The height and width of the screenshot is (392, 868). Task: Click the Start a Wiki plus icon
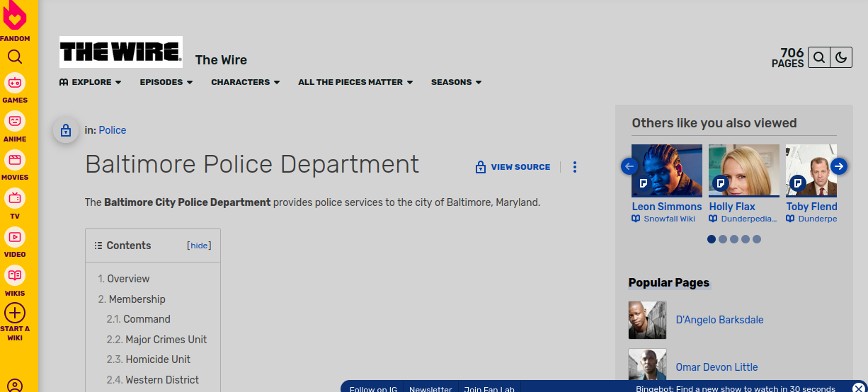pyautogui.click(x=15, y=313)
